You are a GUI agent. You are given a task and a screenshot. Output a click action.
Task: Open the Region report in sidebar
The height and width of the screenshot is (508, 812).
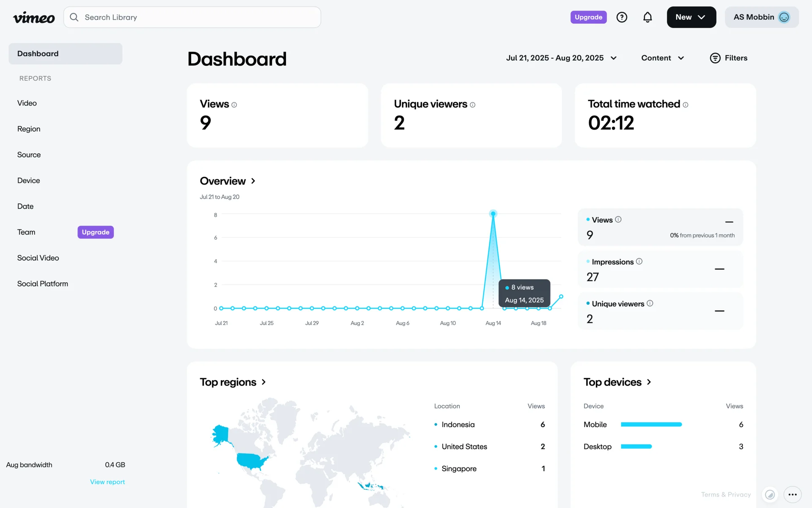29,129
